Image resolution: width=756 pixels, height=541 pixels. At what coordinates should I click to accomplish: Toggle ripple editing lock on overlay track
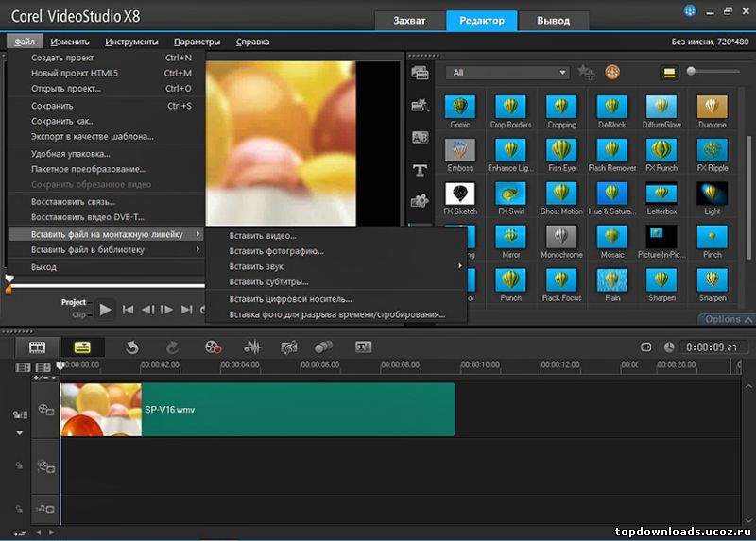(19, 465)
